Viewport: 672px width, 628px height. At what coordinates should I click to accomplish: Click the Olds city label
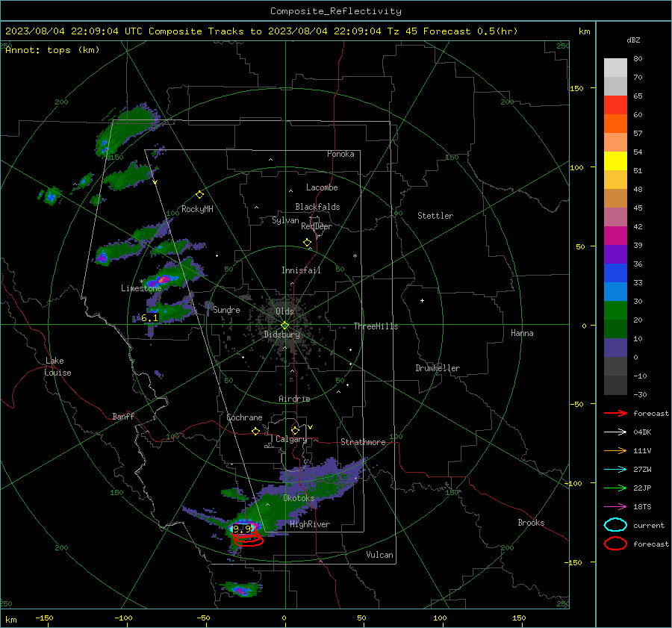(x=284, y=311)
